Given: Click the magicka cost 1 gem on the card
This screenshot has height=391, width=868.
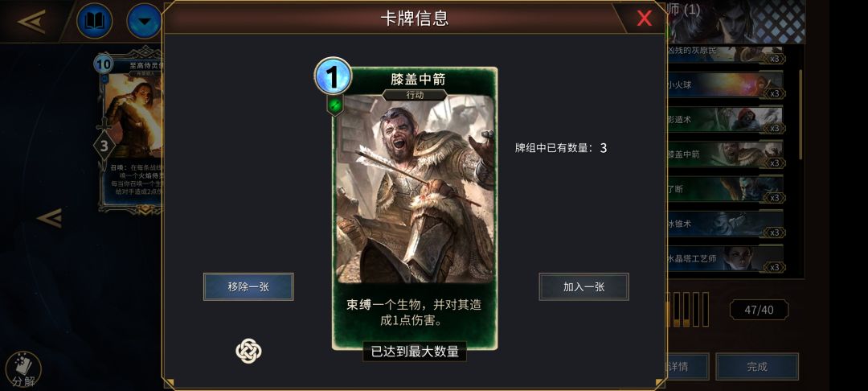Looking at the screenshot, I should click(334, 76).
